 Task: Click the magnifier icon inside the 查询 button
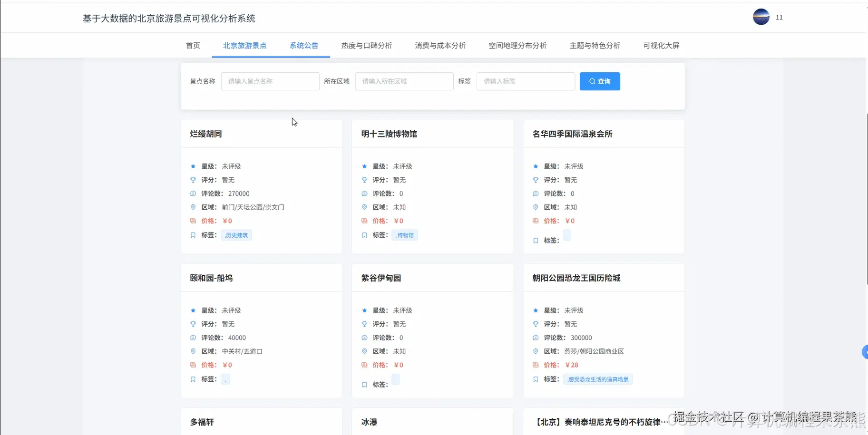(591, 81)
